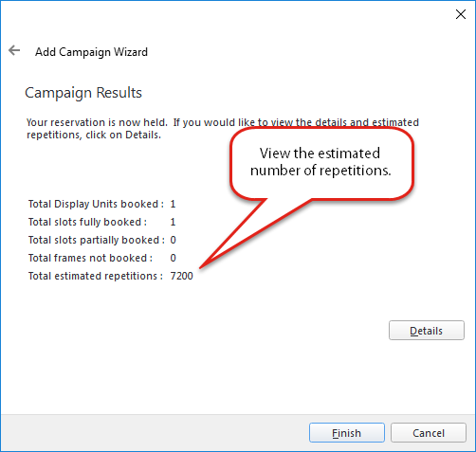Select the Campaign Results heading
Viewport: 476px width, 452px height.
coord(83,93)
